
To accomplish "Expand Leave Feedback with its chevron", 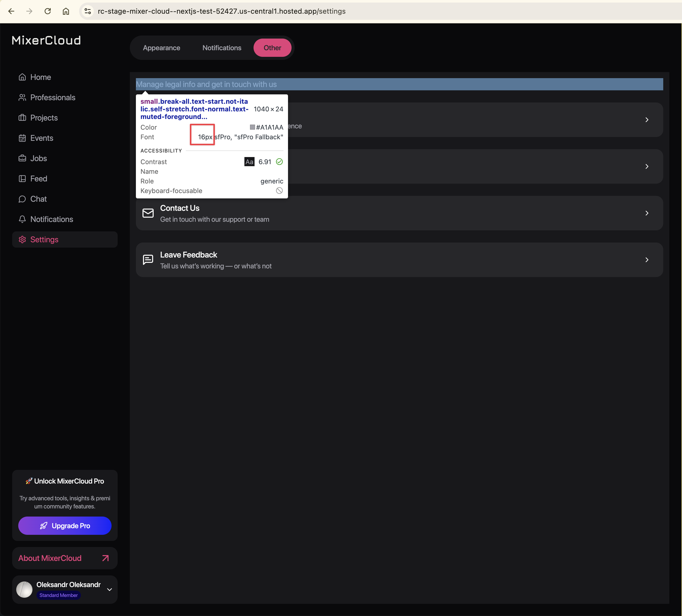I will [647, 260].
